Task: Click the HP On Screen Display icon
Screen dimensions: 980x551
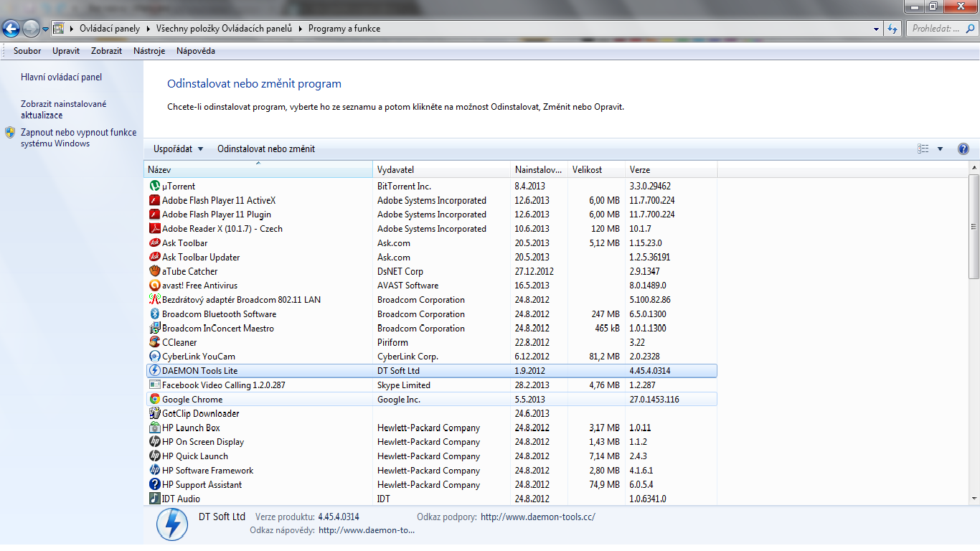Action: coord(154,442)
